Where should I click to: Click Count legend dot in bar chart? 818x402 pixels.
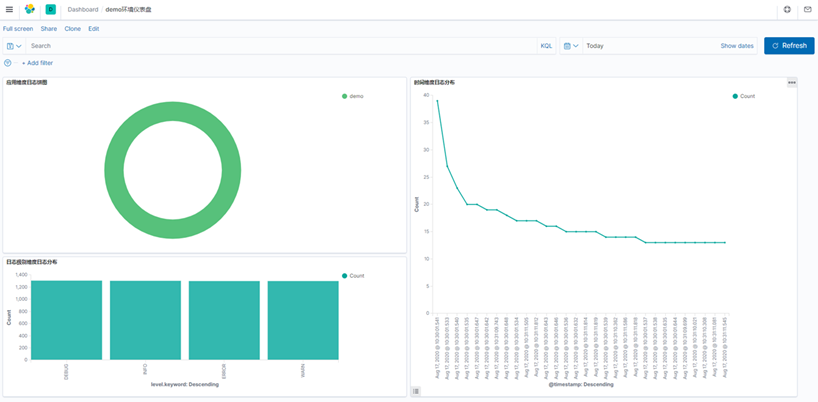[x=344, y=276]
